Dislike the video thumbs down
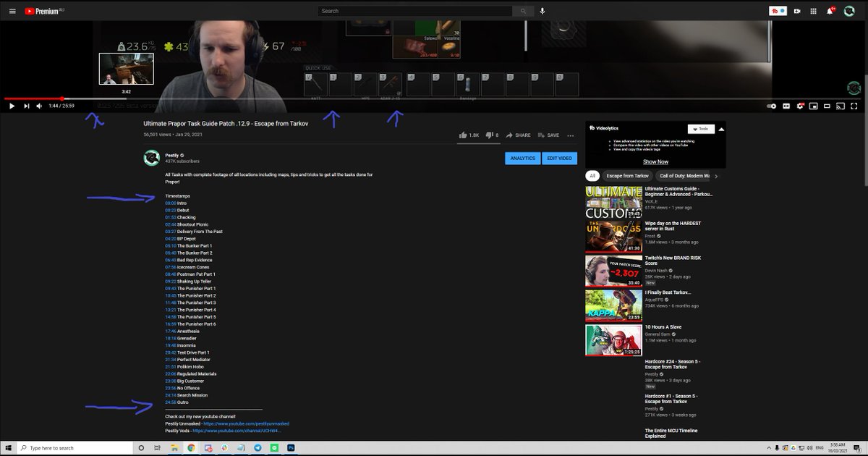This screenshot has width=868, height=456. 491,135
